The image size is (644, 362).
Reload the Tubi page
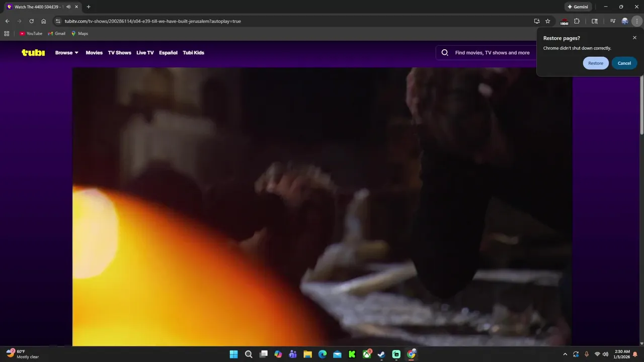[x=31, y=21]
